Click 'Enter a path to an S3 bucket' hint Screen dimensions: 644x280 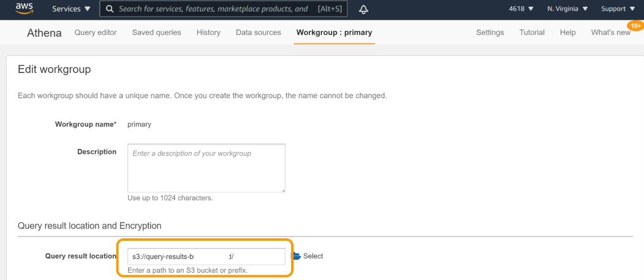point(188,271)
